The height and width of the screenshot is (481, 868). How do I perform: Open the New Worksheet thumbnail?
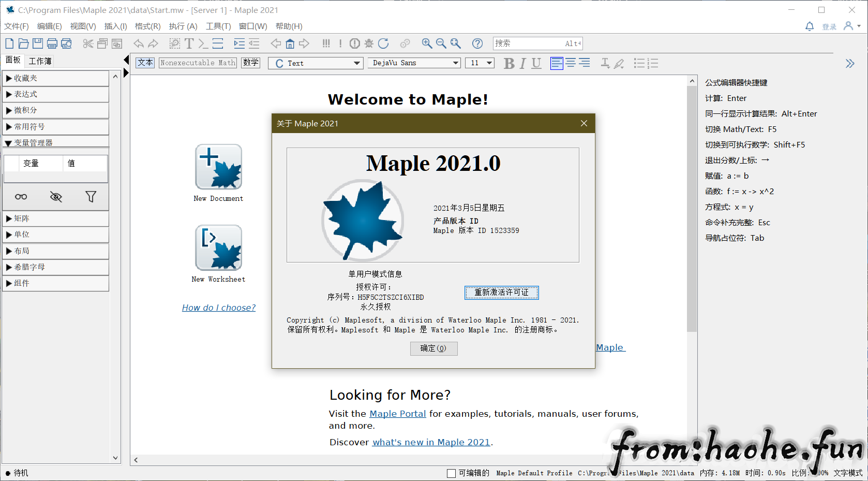click(x=218, y=247)
